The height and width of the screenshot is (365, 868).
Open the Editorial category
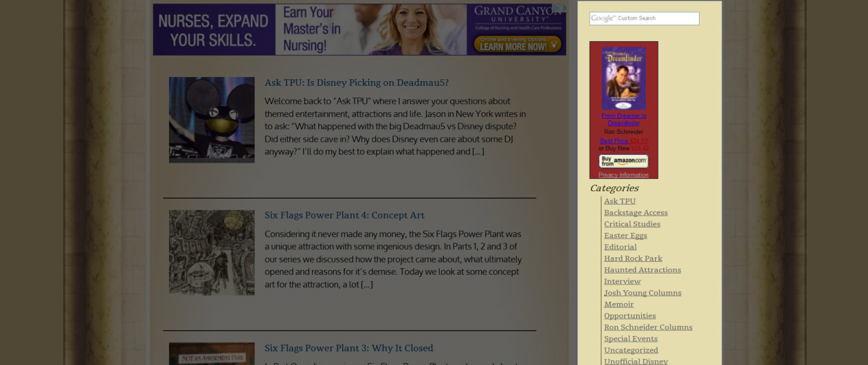tap(620, 247)
